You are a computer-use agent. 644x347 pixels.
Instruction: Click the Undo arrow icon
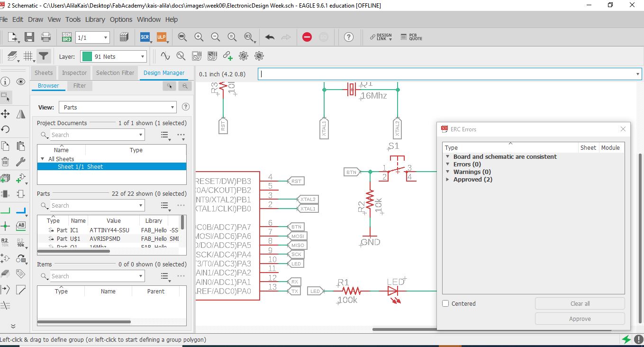(270, 37)
